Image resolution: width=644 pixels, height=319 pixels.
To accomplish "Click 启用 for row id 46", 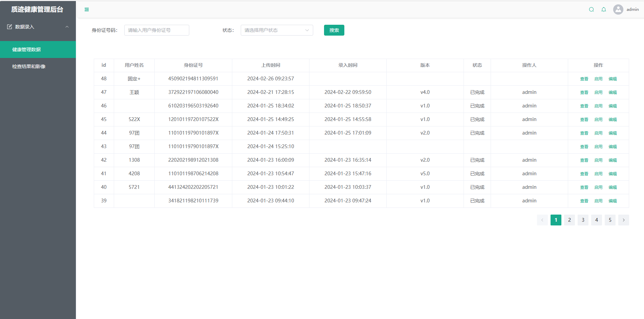I will (x=598, y=106).
